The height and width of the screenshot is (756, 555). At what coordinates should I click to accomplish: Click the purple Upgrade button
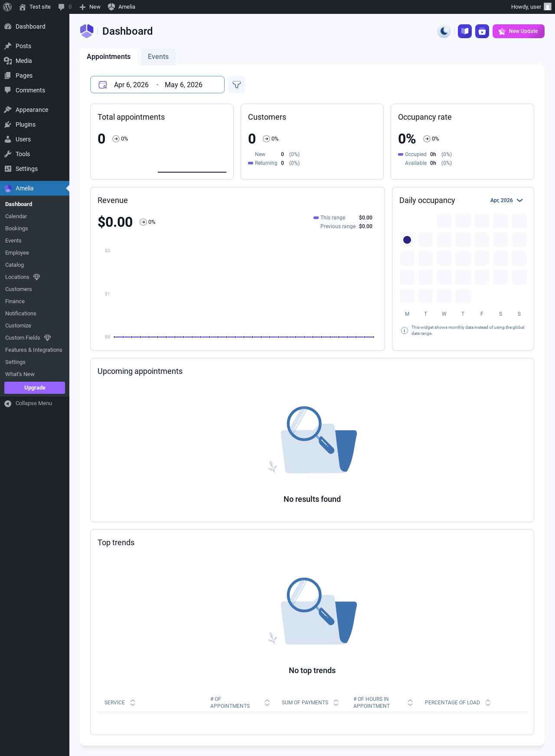[35, 388]
